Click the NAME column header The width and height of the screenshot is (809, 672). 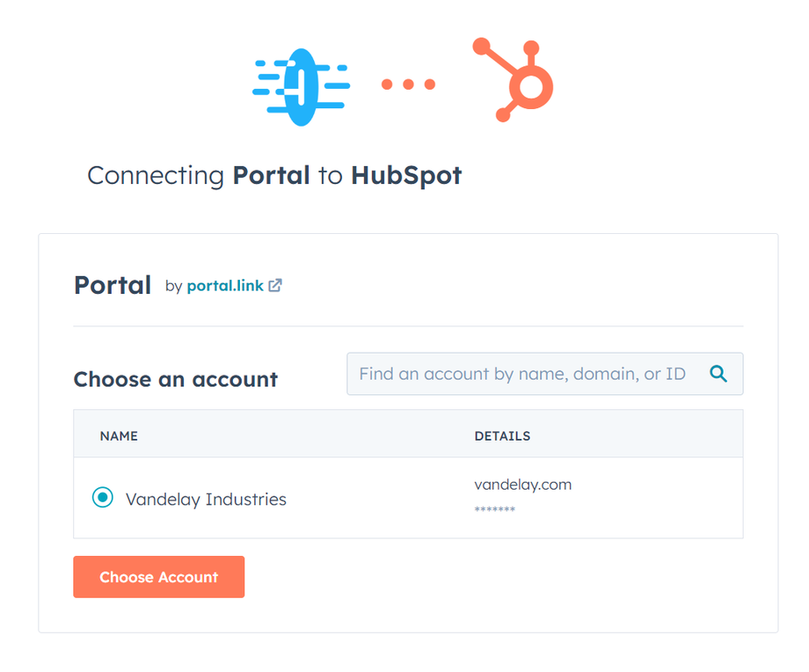(x=119, y=435)
